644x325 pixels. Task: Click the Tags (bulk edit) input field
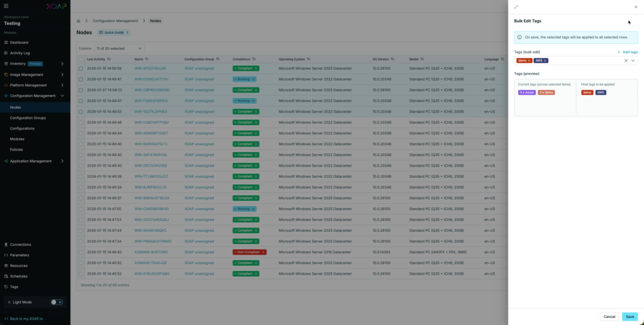point(582,61)
